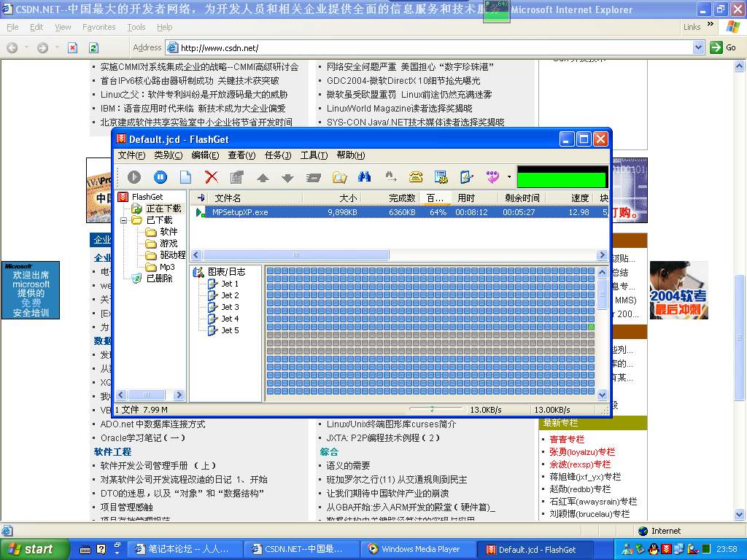Open the 软件开发公司管理手册(上) link on CSDN
The width and height of the screenshot is (747, 560).
point(158,466)
